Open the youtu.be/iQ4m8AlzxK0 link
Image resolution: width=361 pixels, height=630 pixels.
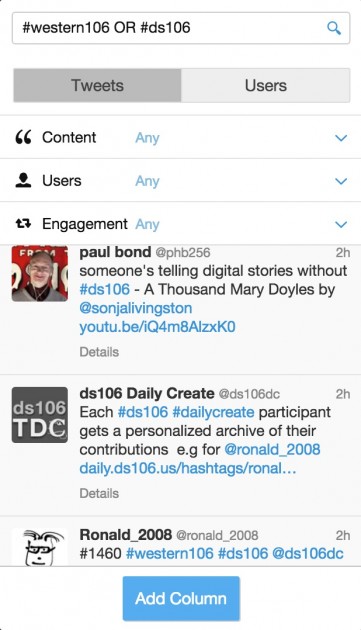coord(157,327)
